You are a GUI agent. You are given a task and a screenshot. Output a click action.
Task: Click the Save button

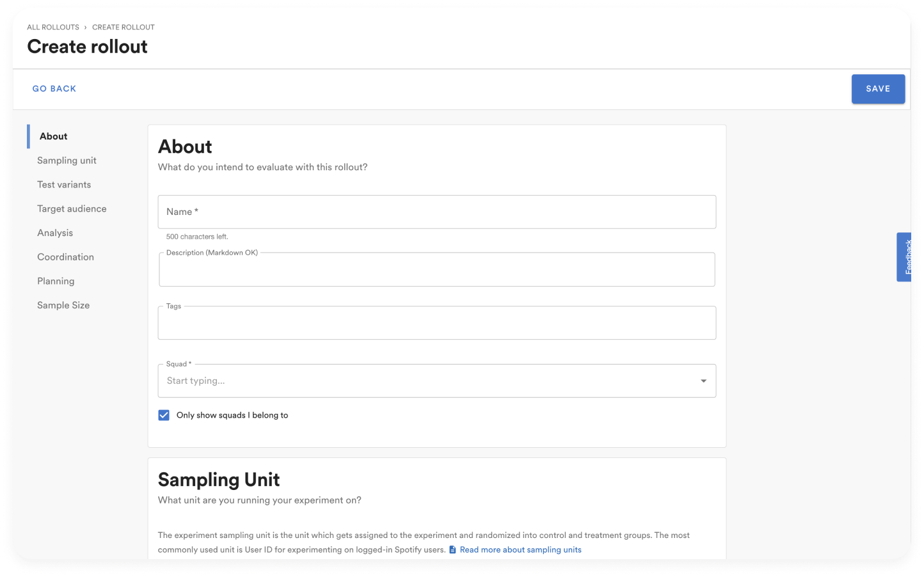(878, 89)
